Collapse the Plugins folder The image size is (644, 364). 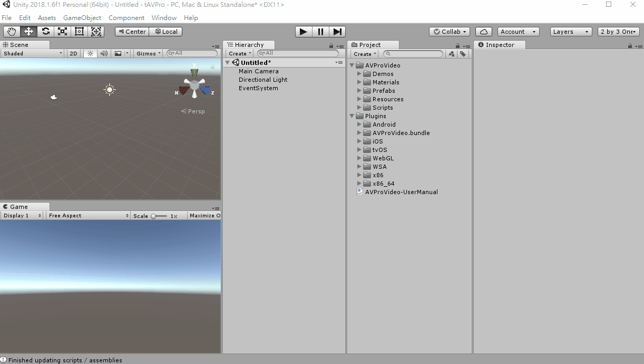352,116
